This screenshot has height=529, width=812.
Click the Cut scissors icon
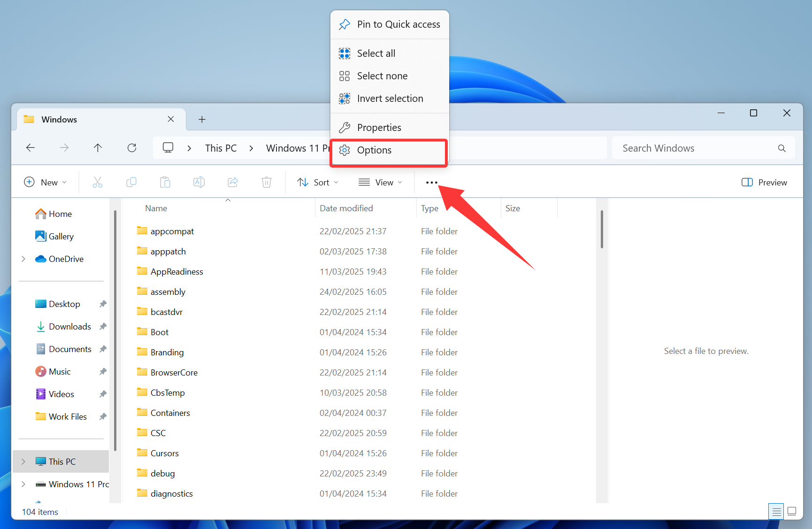coord(98,182)
